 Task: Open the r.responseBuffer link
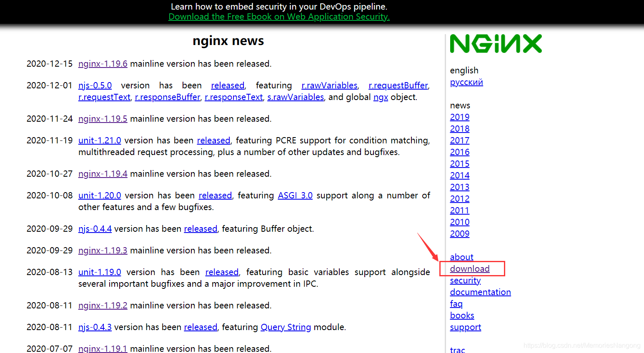168,97
